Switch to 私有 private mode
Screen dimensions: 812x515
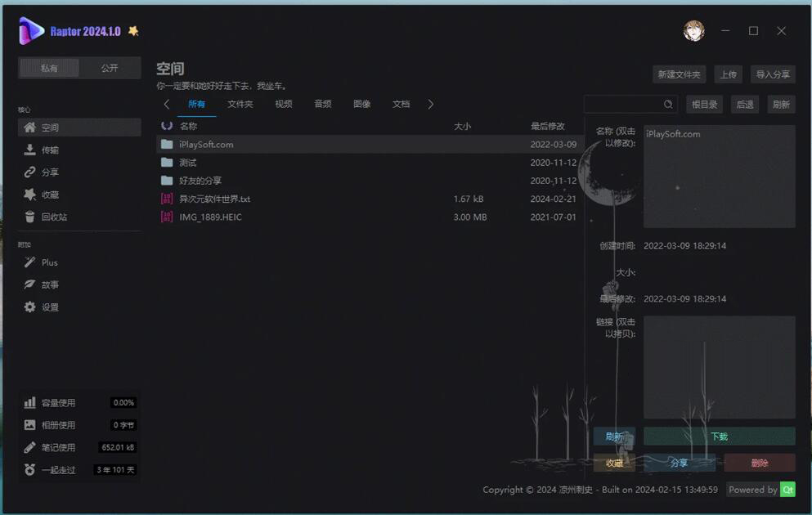tap(49, 68)
